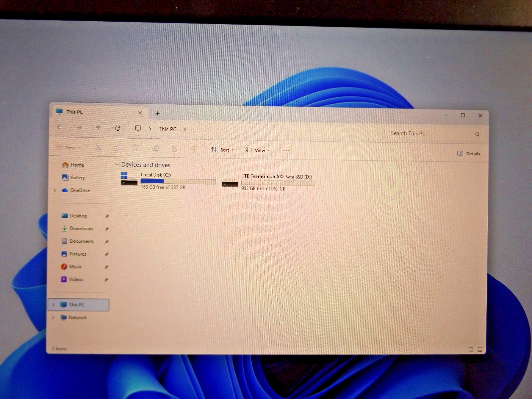Click '953 GB free of 953 GB' text
This screenshot has height=399, width=532.
[x=263, y=189]
